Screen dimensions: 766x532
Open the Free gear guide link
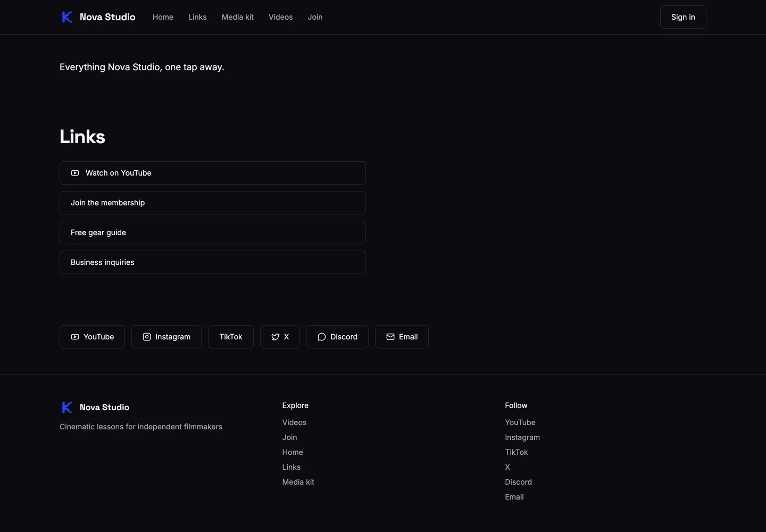click(213, 232)
